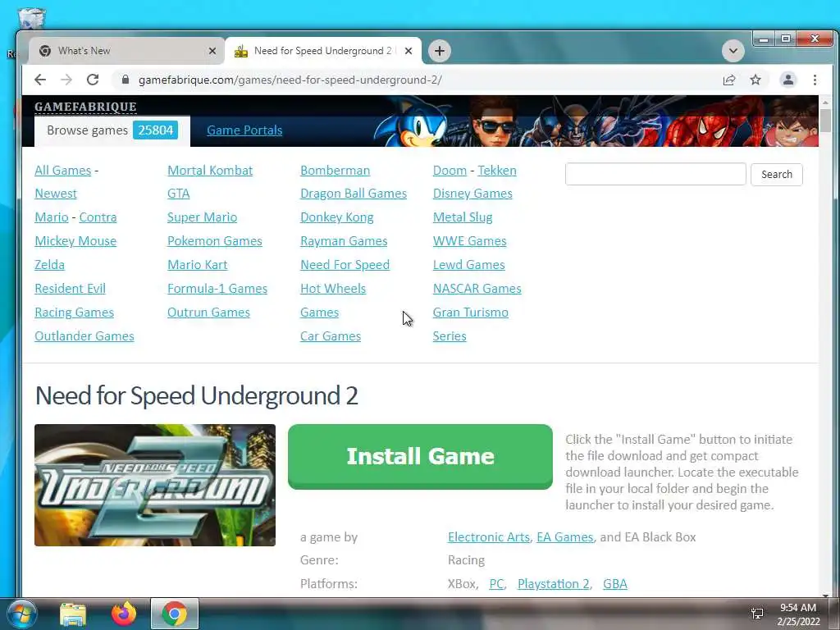This screenshot has width=840, height=630.
Task: Open the Tekken link
Action: coord(496,171)
